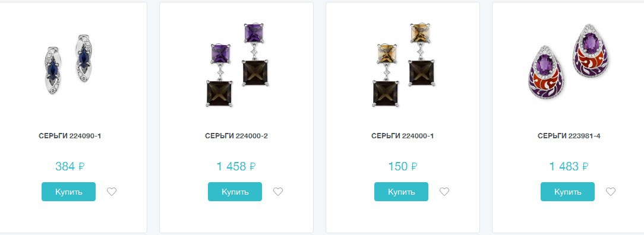Image resolution: width=644 pixels, height=235 pixels.
Task: Select the 150 ₽ price text
Action: point(403,166)
